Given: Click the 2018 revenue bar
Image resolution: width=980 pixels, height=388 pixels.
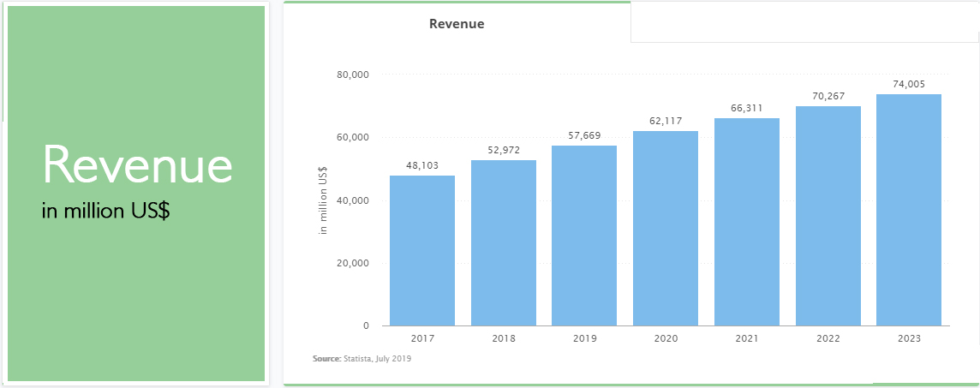Looking at the screenshot, I should tap(504, 243).
